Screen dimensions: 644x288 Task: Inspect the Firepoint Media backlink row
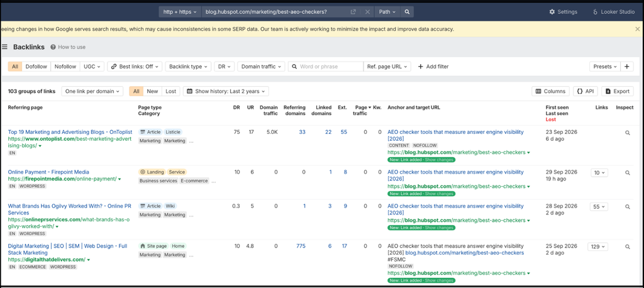(628, 173)
